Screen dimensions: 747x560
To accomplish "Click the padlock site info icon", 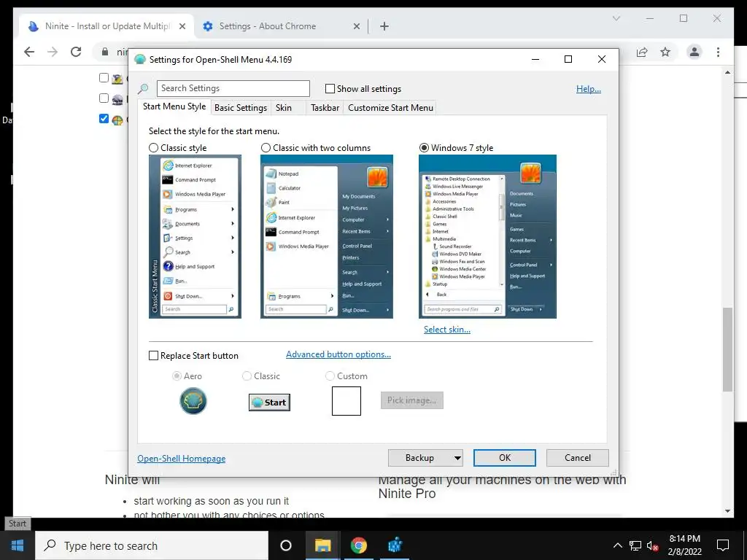I will (105, 52).
